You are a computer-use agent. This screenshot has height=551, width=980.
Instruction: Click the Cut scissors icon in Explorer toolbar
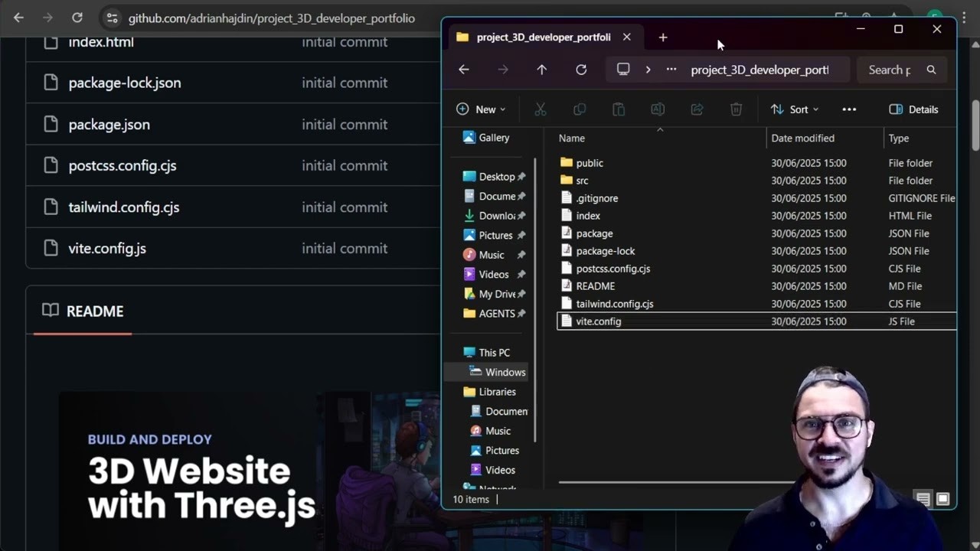541,109
